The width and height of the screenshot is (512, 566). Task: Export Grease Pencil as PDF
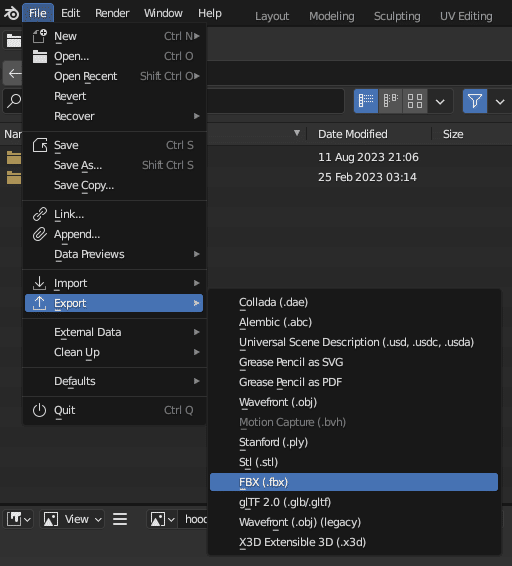point(354,382)
